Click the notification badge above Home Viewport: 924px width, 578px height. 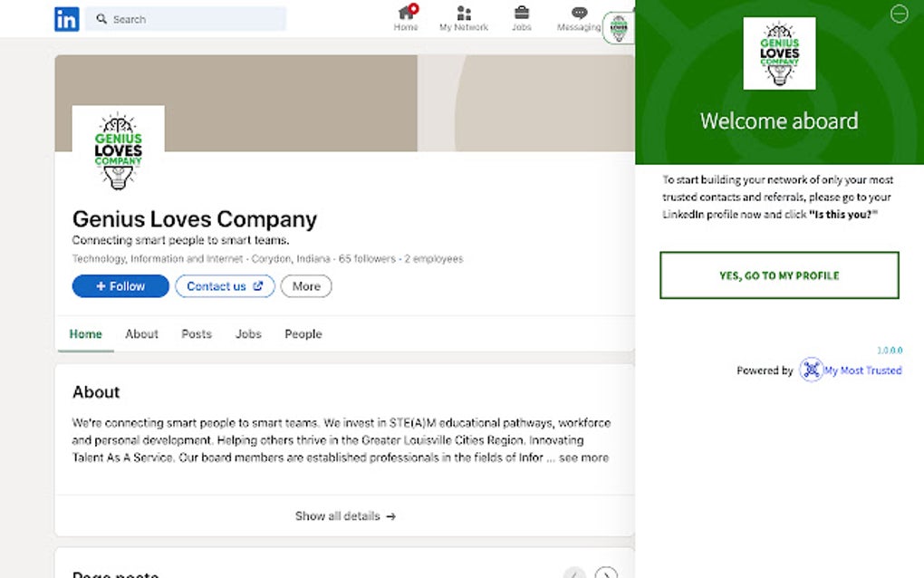413,6
